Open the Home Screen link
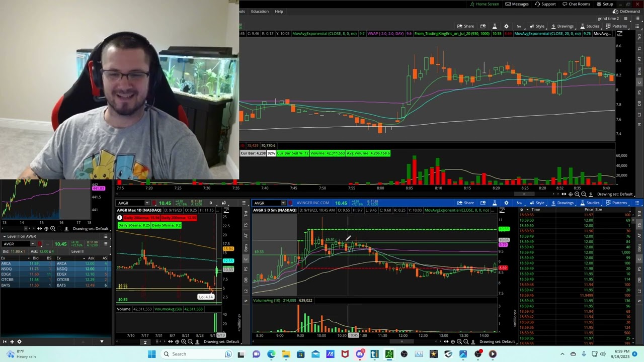 click(x=484, y=4)
